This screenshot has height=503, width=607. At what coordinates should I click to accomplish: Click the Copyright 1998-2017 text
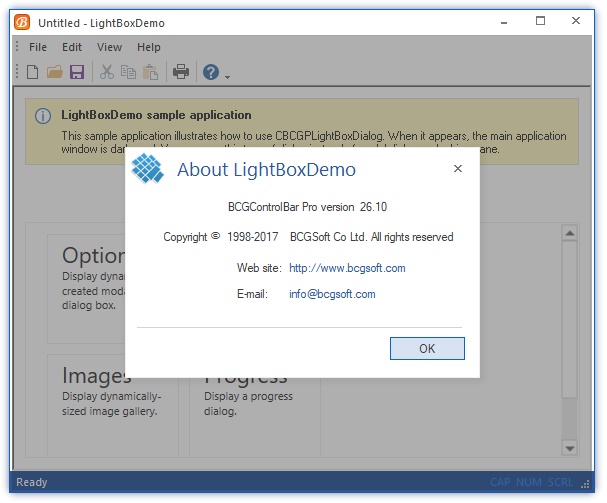[221, 237]
